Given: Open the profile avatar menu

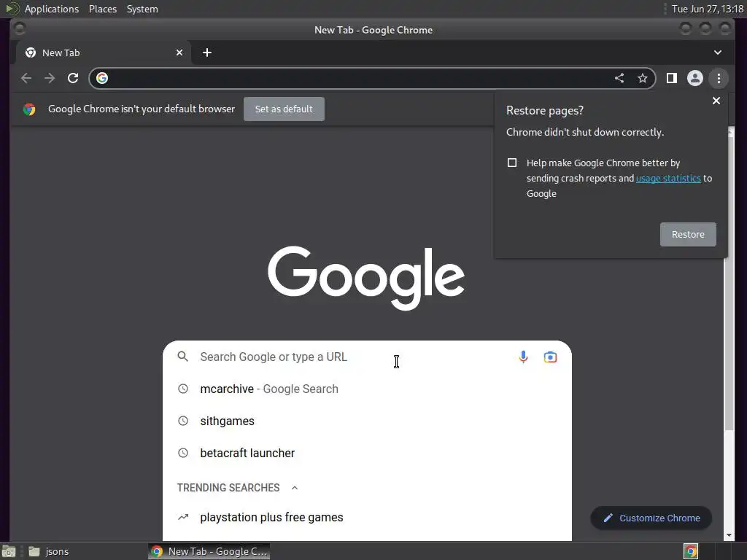Looking at the screenshot, I should click(695, 78).
